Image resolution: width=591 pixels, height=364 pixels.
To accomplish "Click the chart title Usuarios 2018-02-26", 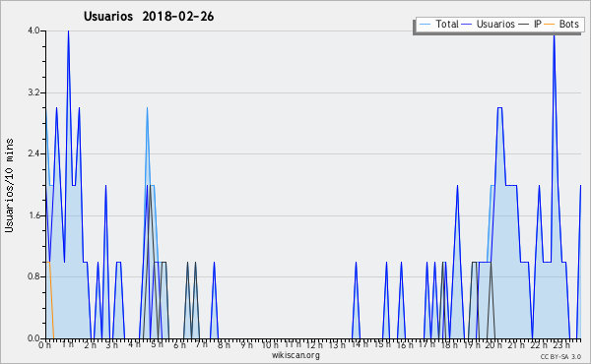I will click(149, 16).
